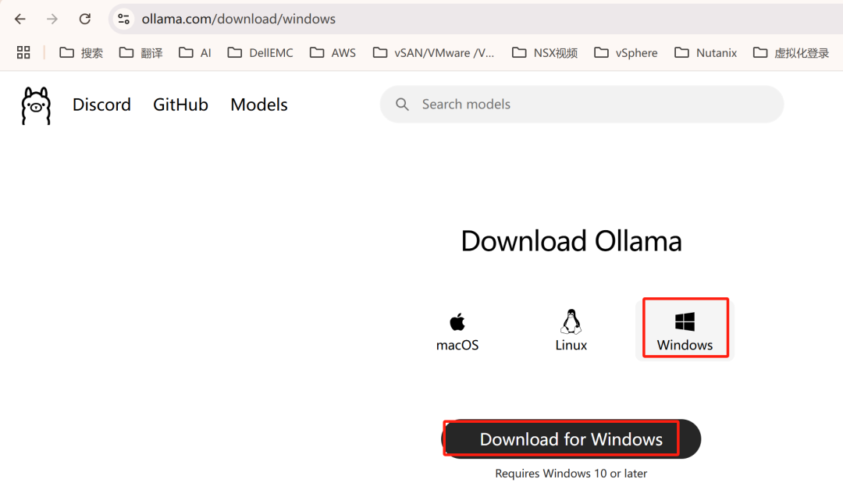Click the Search models field
Image resolution: width=843 pixels, height=504 pixels.
pos(582,105)
